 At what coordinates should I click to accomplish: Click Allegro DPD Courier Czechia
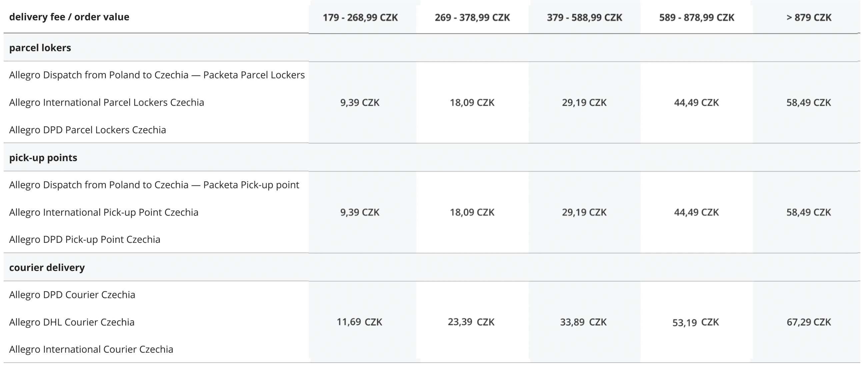(x=72, y=295)
